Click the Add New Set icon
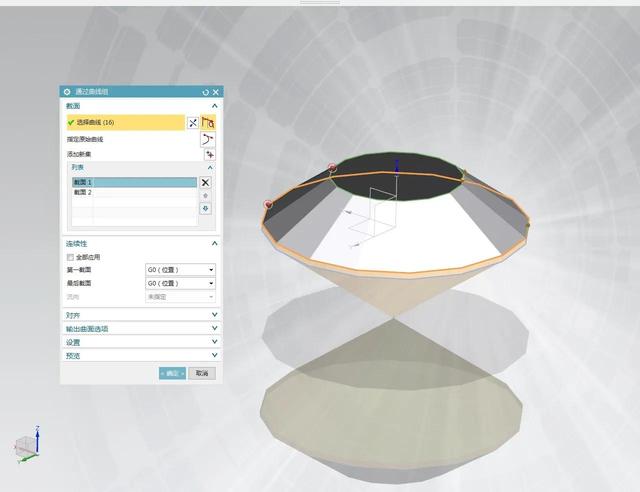The image size is (640, 492). click(x=209, y=155)
